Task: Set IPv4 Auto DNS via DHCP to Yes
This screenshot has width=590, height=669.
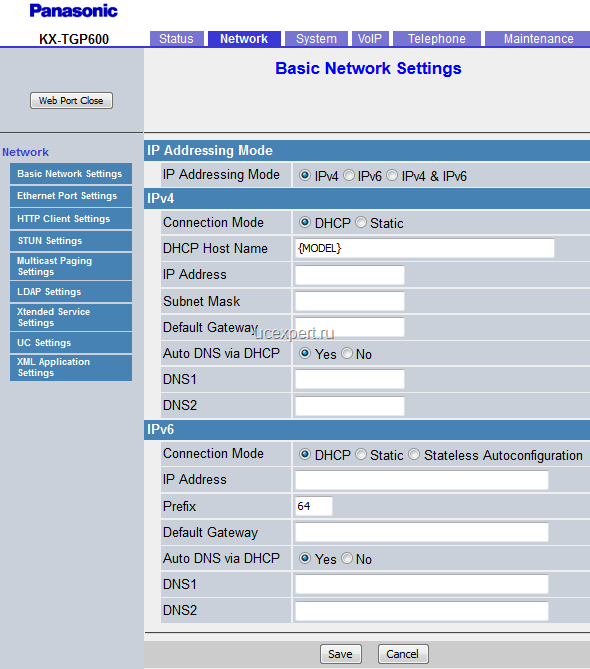Action: click(x=305, y=353)
